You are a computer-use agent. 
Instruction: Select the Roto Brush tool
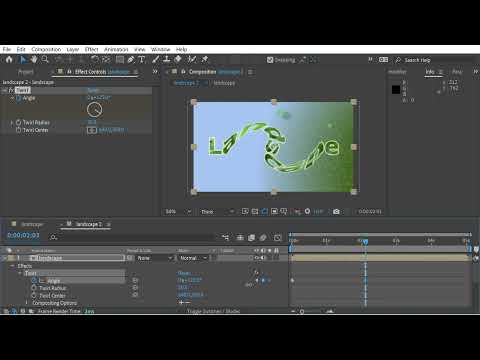click(x=192, y=60)
